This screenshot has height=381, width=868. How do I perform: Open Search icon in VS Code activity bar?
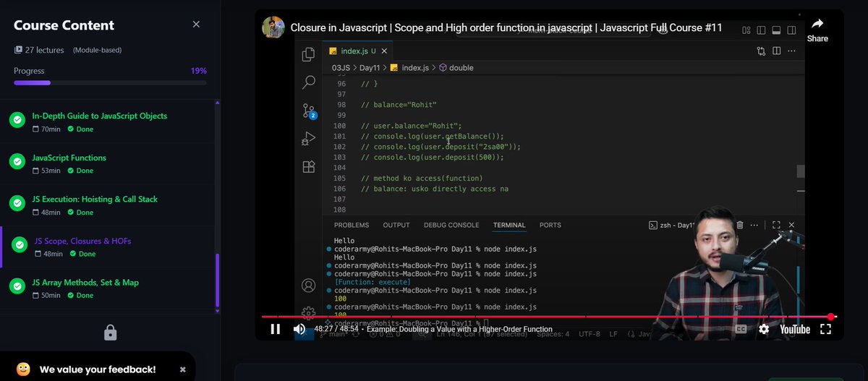tap(309, 82)
